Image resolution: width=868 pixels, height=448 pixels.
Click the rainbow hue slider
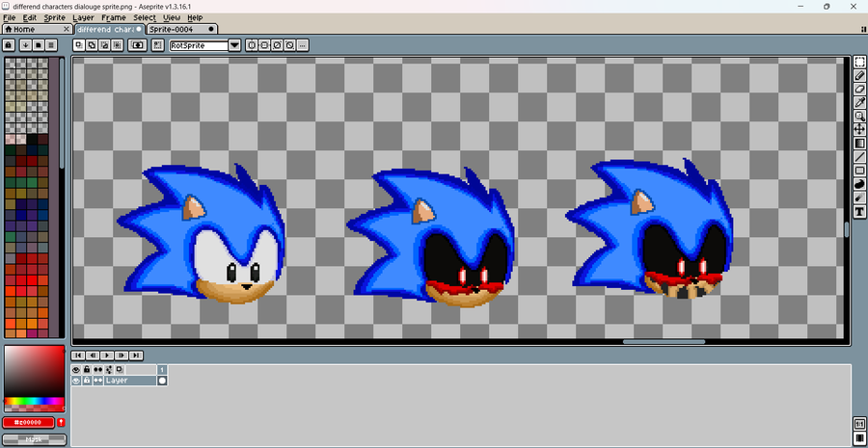click(35, 401)
